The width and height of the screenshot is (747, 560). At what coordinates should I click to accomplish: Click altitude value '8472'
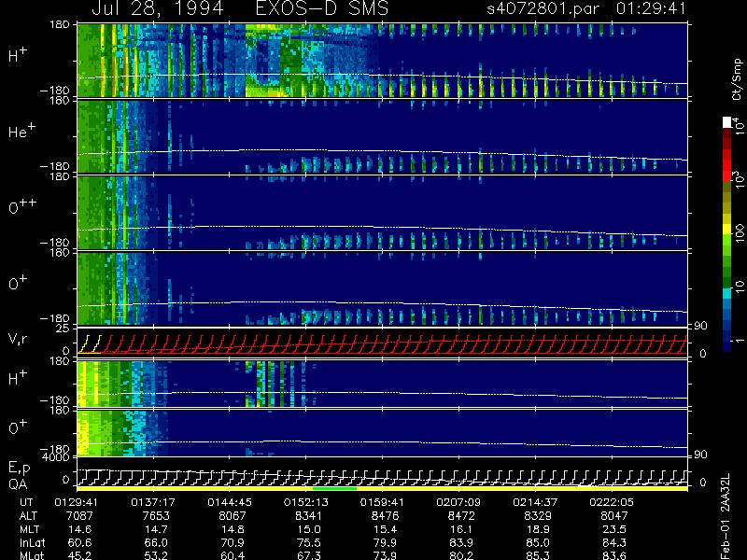coord(461,516)
